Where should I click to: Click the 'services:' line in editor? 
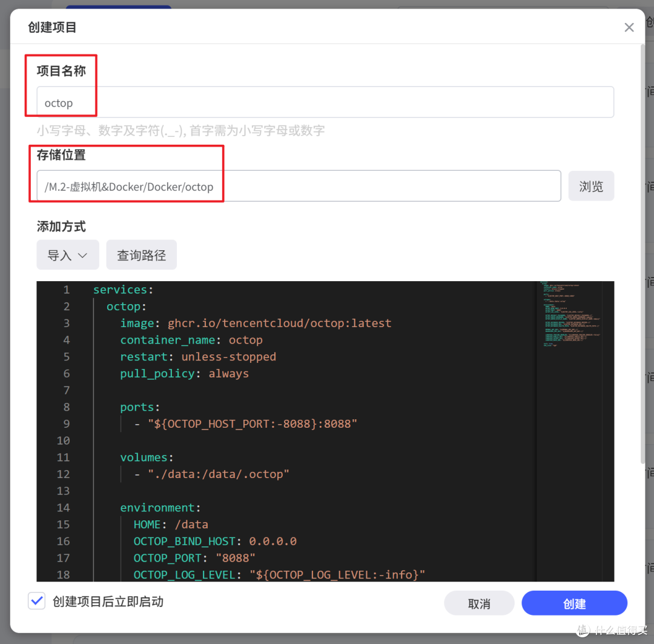(123, 290)
